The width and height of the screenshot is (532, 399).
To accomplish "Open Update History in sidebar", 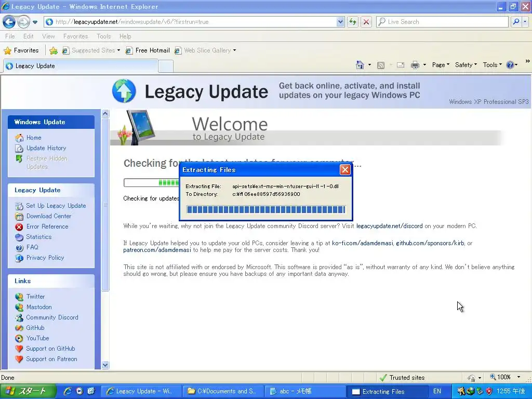I will [46, 148].
